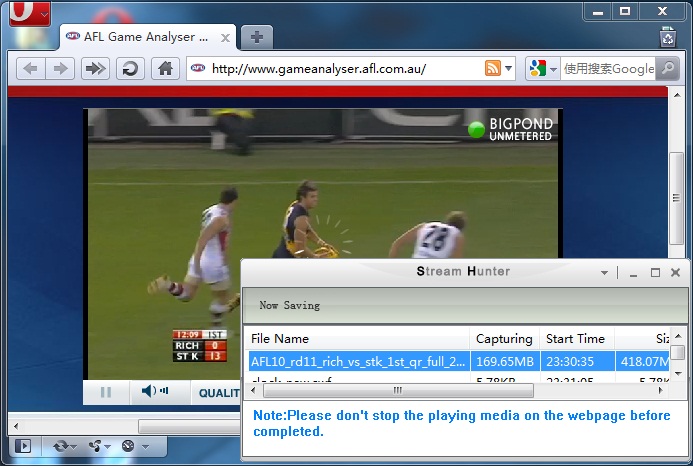The width and height of the screenshot is (693, 468).
Task: Open the Opera main menu button
Action: 29,13
